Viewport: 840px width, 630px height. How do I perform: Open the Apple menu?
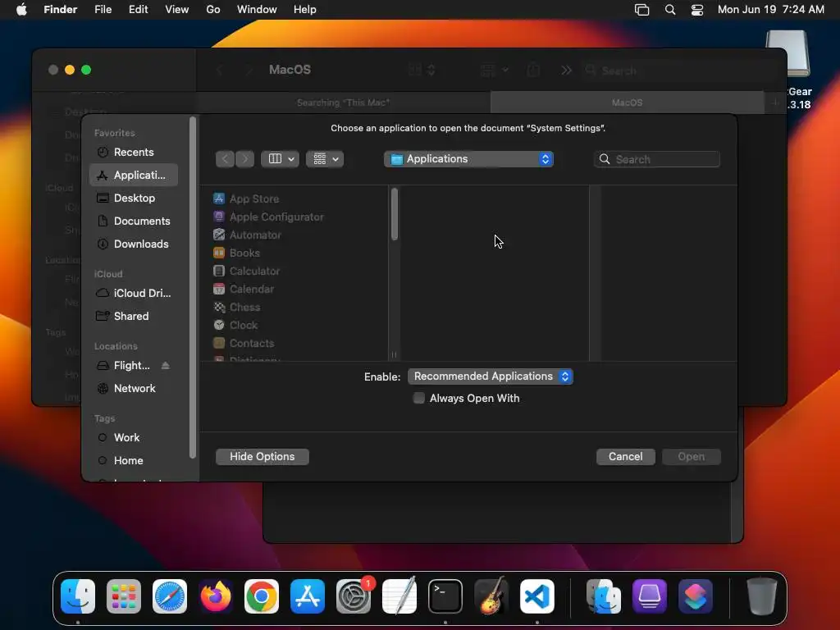[21, 10]
